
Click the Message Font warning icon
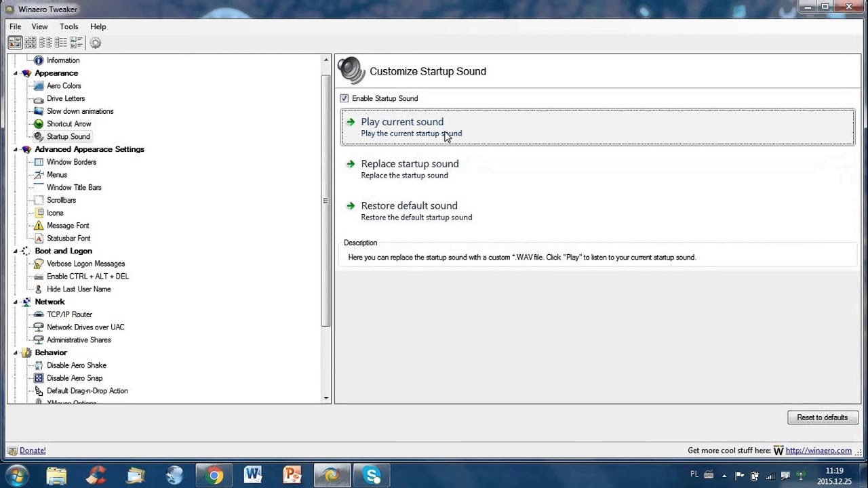39,226
